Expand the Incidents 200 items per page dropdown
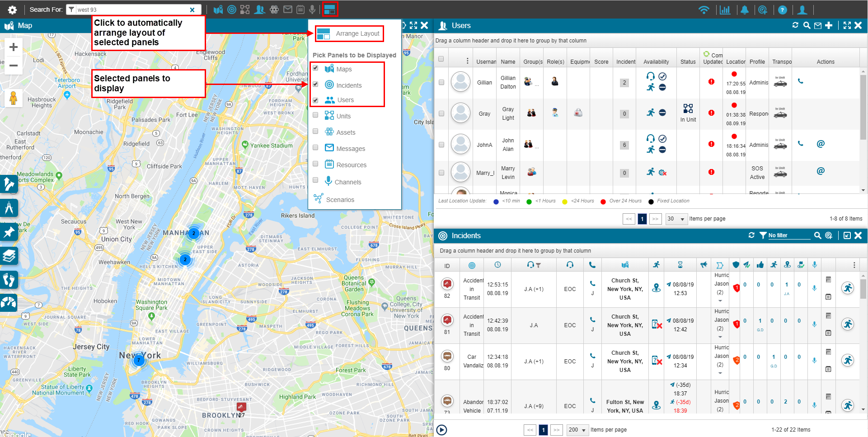The width and height of the screenshot is (868, 437). tap(577, 430)
